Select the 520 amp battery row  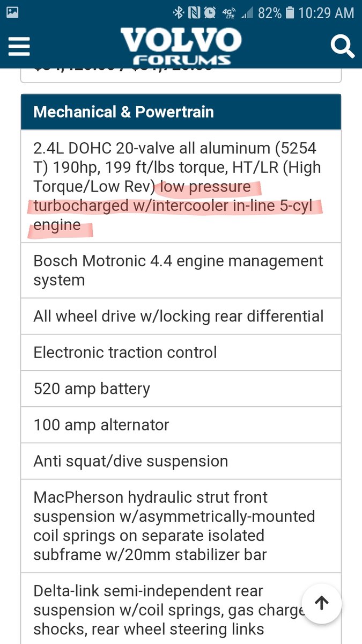pos(181,389)
